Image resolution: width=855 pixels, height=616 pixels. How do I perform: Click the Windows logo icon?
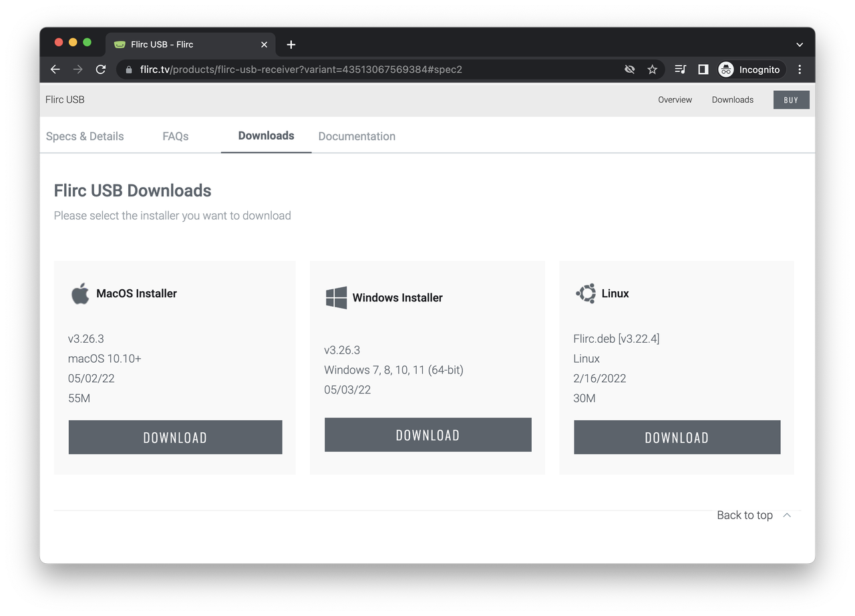336,298
